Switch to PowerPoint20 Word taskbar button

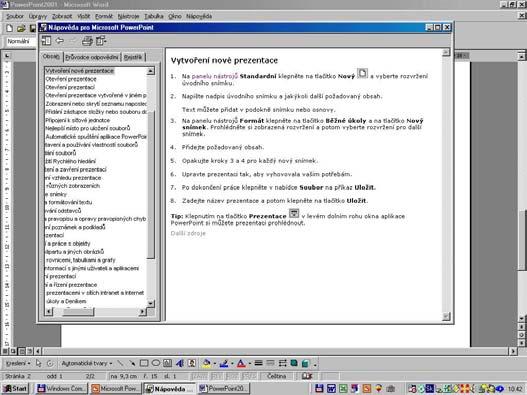coord(223,388)
